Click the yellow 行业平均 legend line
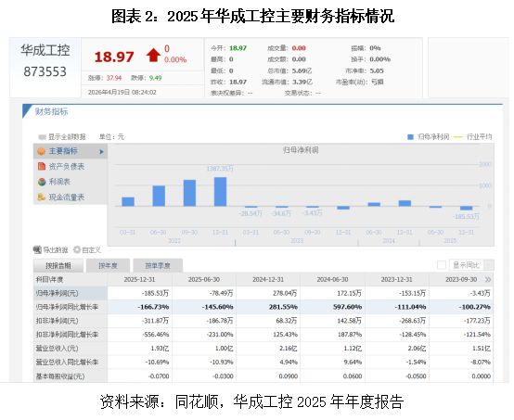 457,137
